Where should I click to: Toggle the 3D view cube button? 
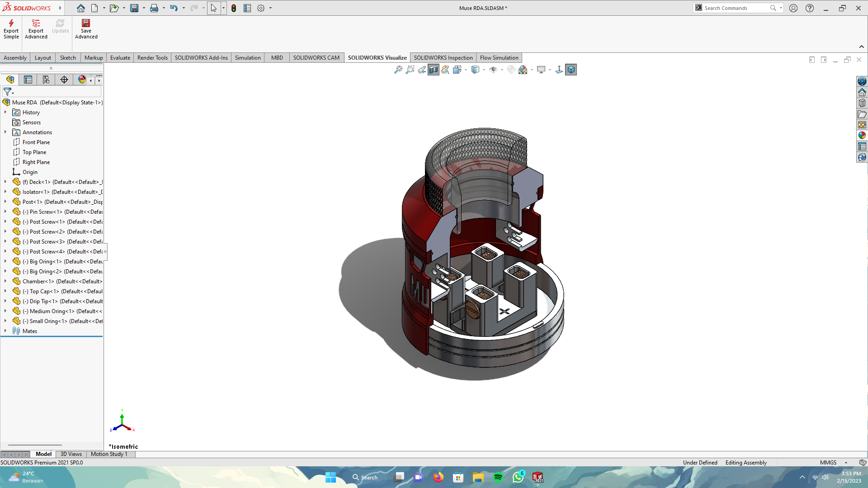click(x=571, y=70)
